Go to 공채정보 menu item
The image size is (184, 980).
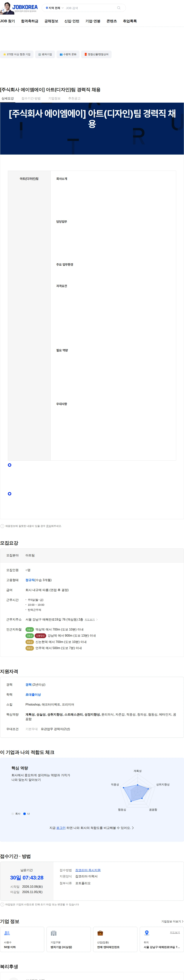[x=51, y=21]
